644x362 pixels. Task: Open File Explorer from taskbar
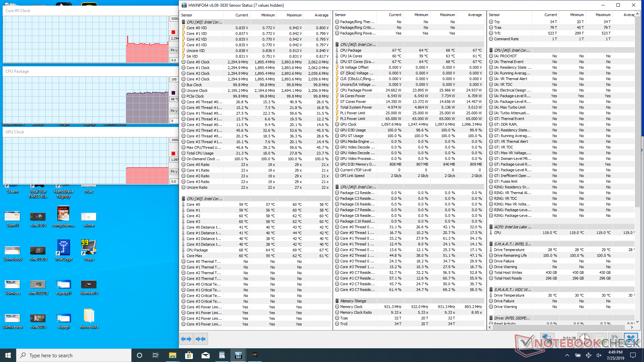click(x=172, y=355)
